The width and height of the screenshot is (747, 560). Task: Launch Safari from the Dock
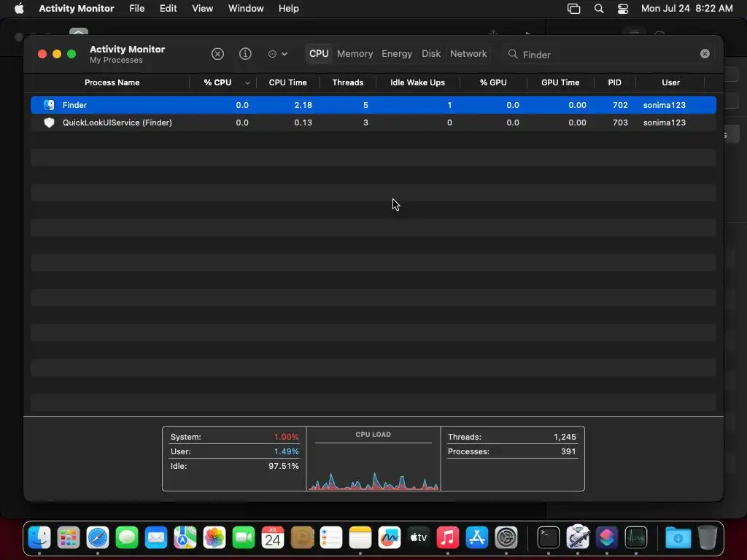[x=98, y=537]
